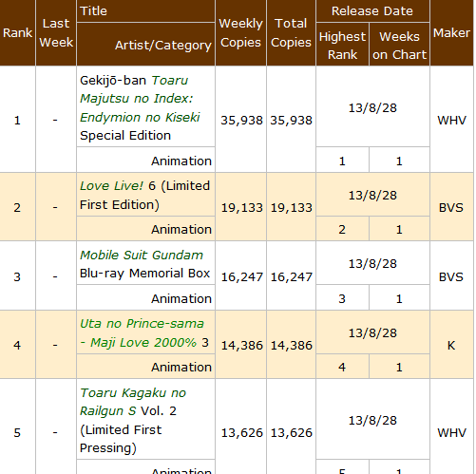This screenshot has height=474, width=476.
Task: Select the 35,938 weekly copies cell
Action: coord(240,120)
